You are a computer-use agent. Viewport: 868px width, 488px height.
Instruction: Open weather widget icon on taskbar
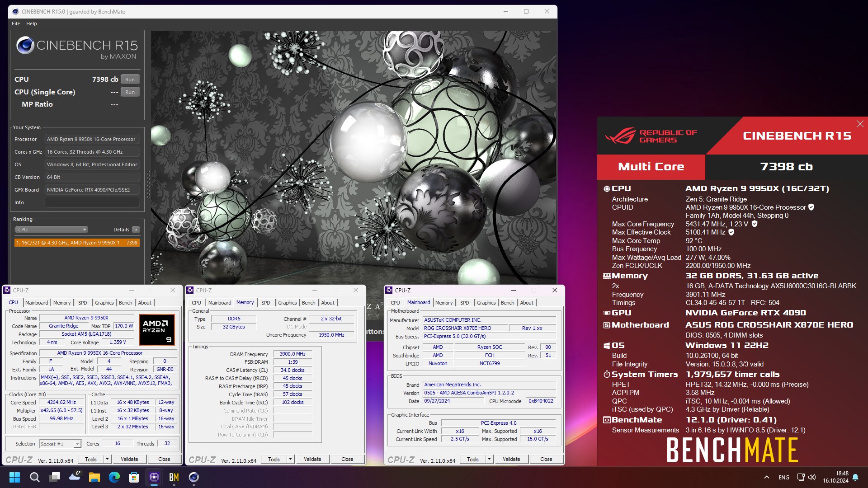click(x=75, y=477)
